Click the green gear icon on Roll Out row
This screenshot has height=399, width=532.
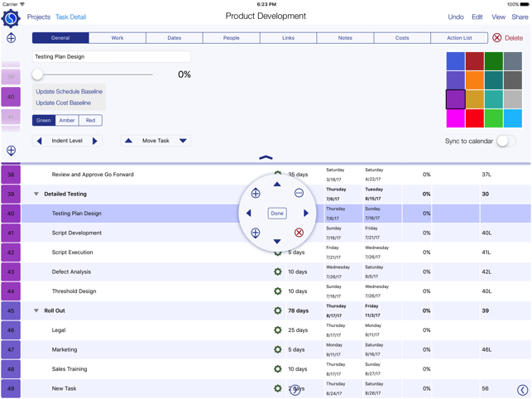[x=278, y=310]
